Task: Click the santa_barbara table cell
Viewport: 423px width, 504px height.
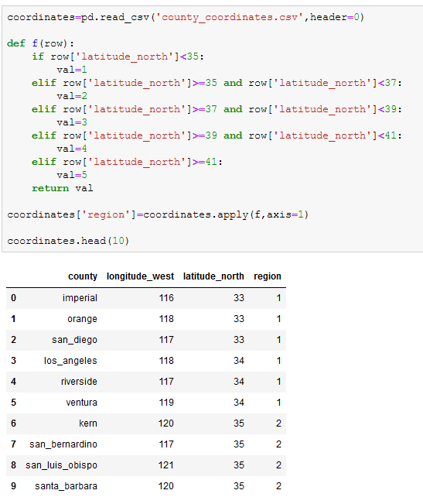Action: click(x=66, y=486)
